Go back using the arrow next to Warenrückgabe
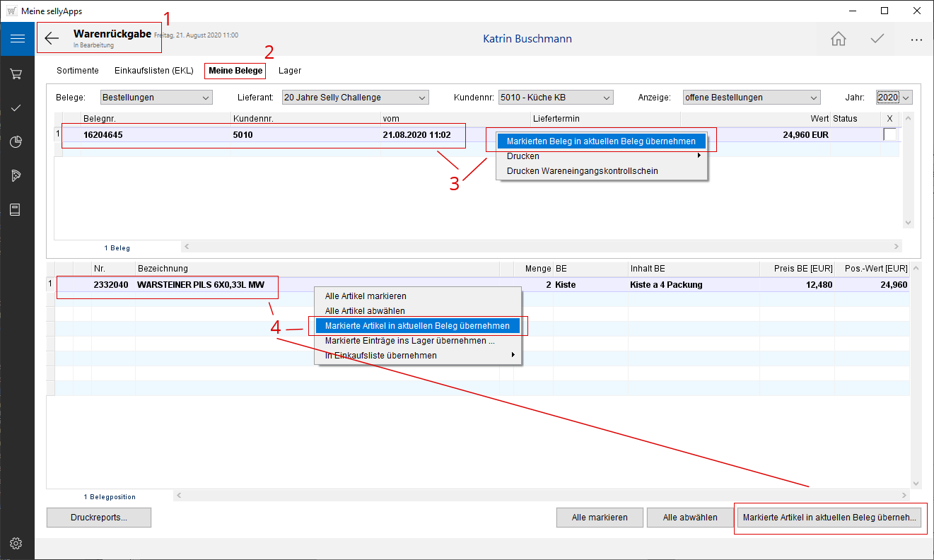The height and width of the screenshot is (560, 934). click(52, 39)
